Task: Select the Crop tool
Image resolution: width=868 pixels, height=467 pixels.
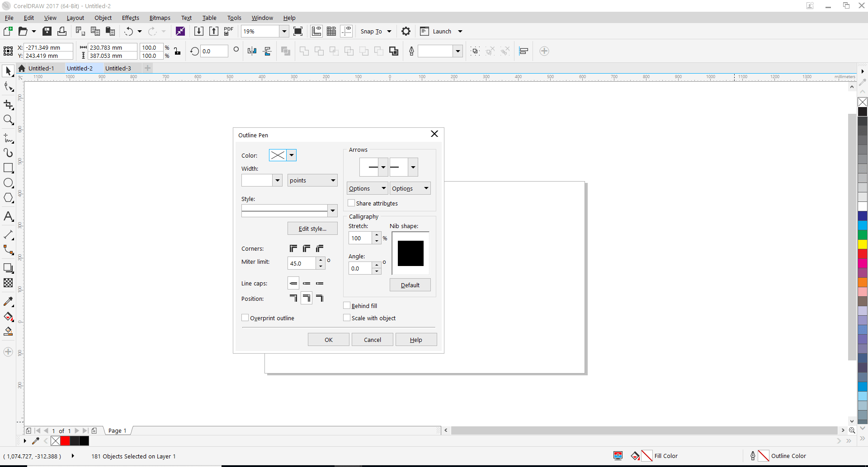Action: [x=8, y=105]
